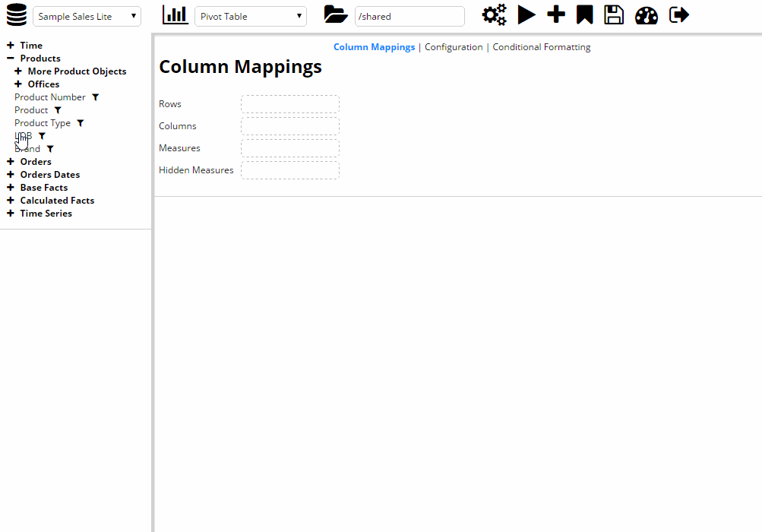Run the query with the play icon
Screen dimensions: 762x532
tap(526, 14)
